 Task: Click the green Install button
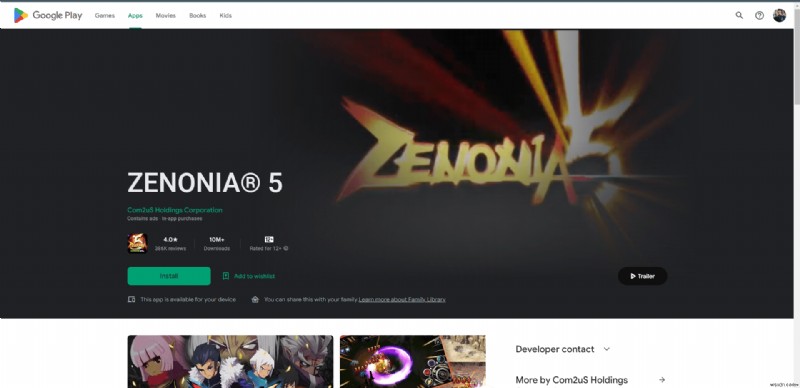point(169,276)
